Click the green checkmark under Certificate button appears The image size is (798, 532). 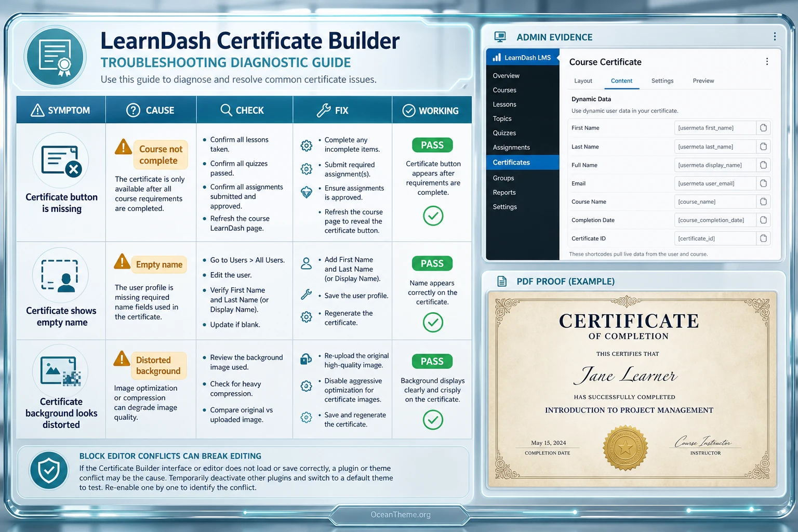(x=433, y=216)
